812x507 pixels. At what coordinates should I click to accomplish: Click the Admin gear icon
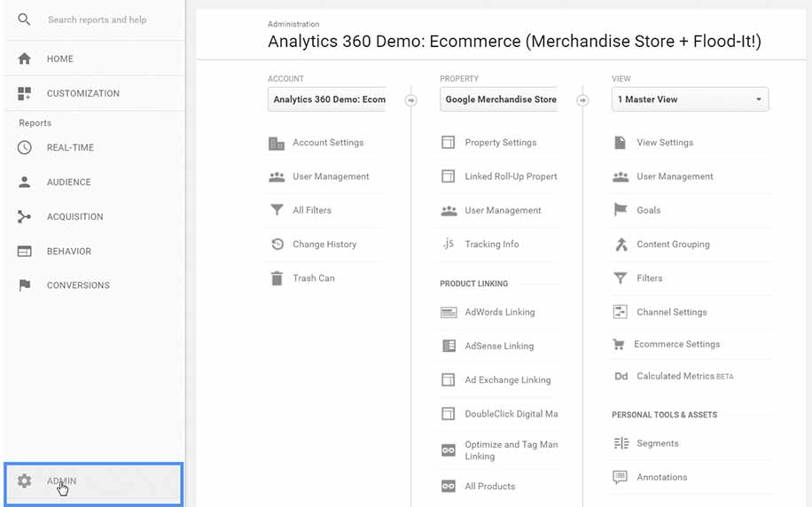click(24, 481)
